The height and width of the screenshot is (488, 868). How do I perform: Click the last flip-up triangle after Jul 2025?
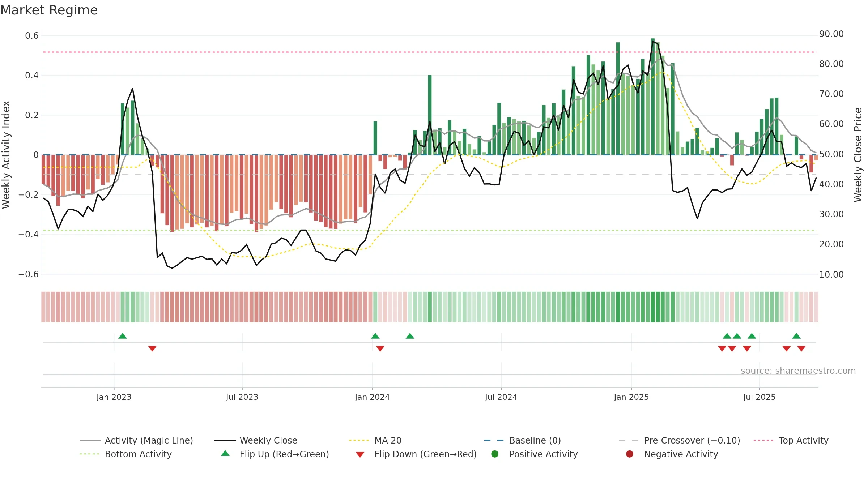[x=796, y=336]
